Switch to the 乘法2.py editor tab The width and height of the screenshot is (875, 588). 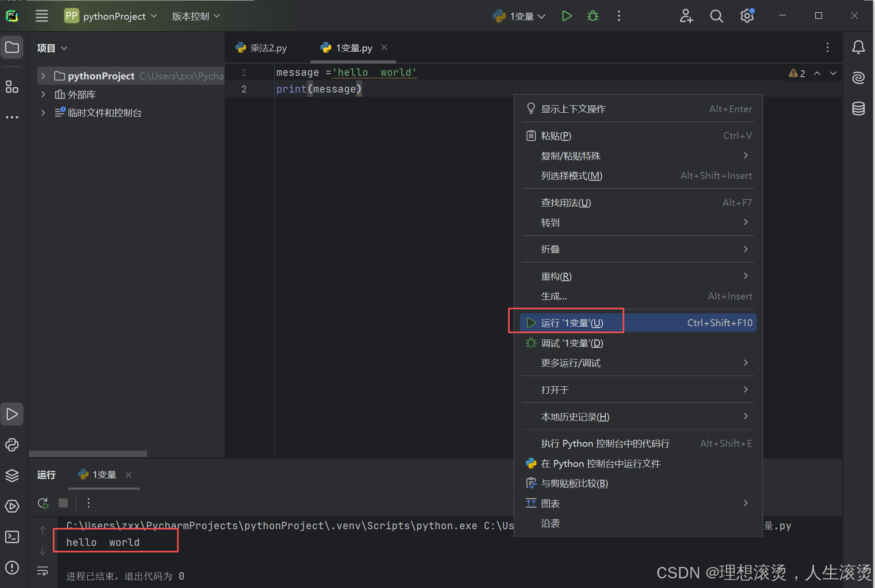[x=261, y=48]
